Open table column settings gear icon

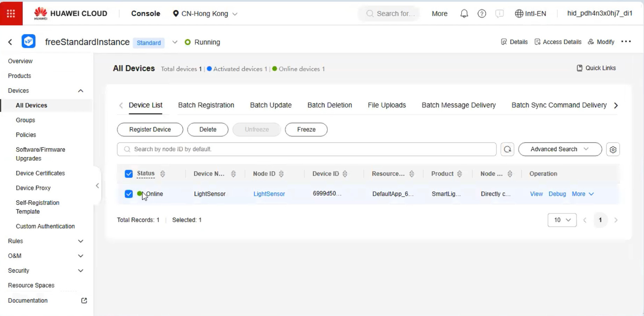pyautogui.click(x=613, y=149)
